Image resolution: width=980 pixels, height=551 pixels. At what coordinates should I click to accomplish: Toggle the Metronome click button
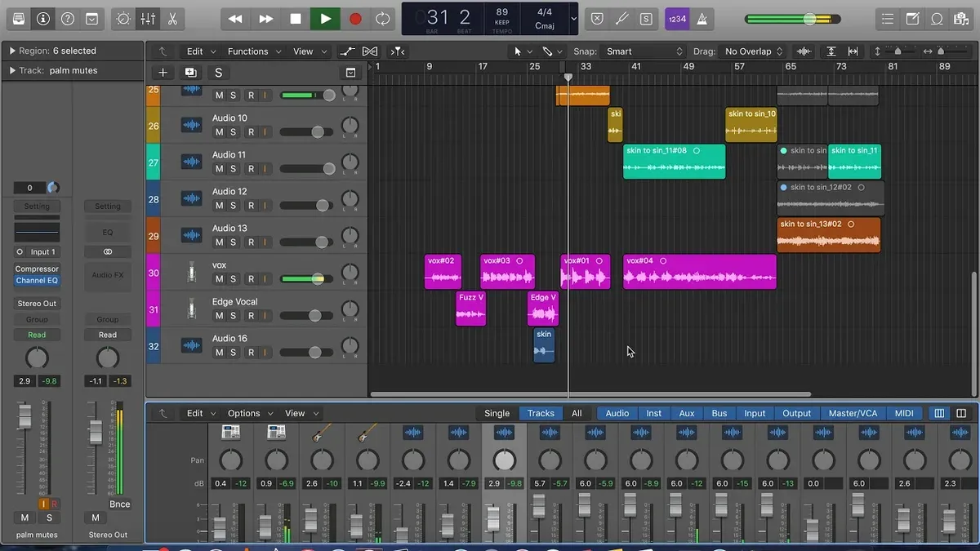click(702, 18)
